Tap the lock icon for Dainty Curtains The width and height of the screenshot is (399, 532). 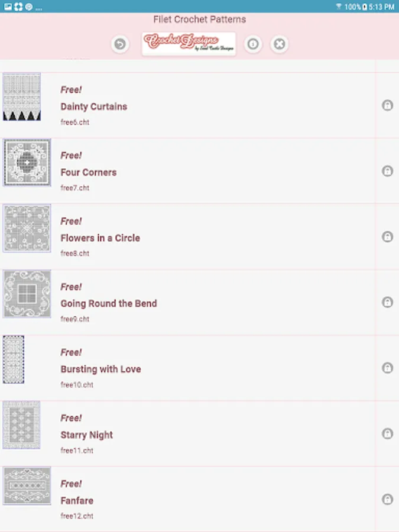pos(387,106)
